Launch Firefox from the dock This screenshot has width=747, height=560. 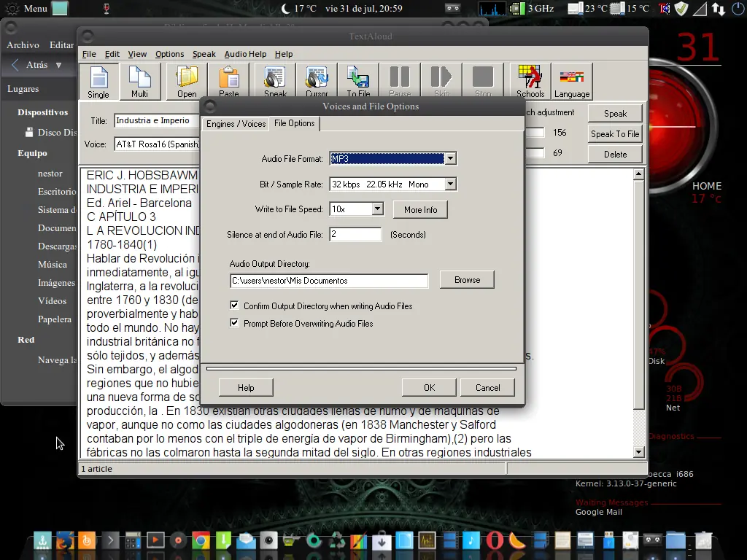65,540
